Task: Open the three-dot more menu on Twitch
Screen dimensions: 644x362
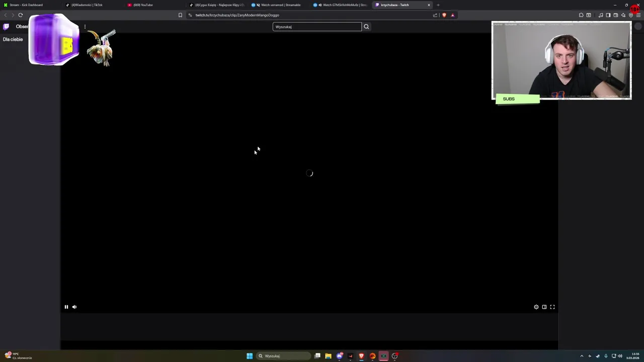Action: click(x=85, y=27)
